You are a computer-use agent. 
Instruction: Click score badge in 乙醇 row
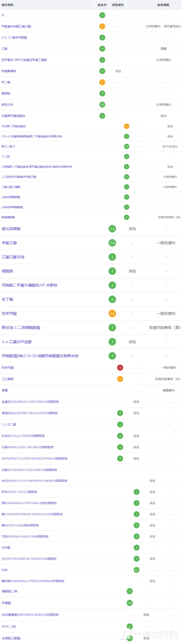pos(102,49)
